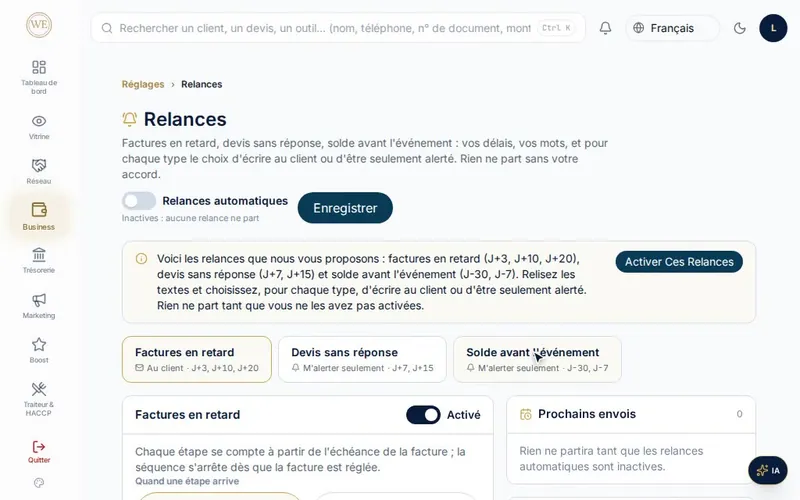Click 'Inactives : aucune relance ne part' text

pyautogui.click(x=190, y=218)
